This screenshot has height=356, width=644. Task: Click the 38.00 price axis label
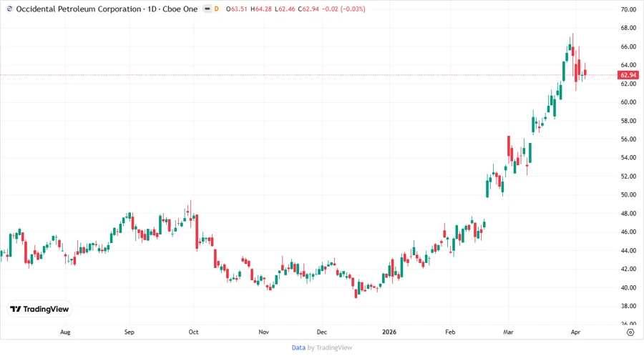click(x=628, y=306)
